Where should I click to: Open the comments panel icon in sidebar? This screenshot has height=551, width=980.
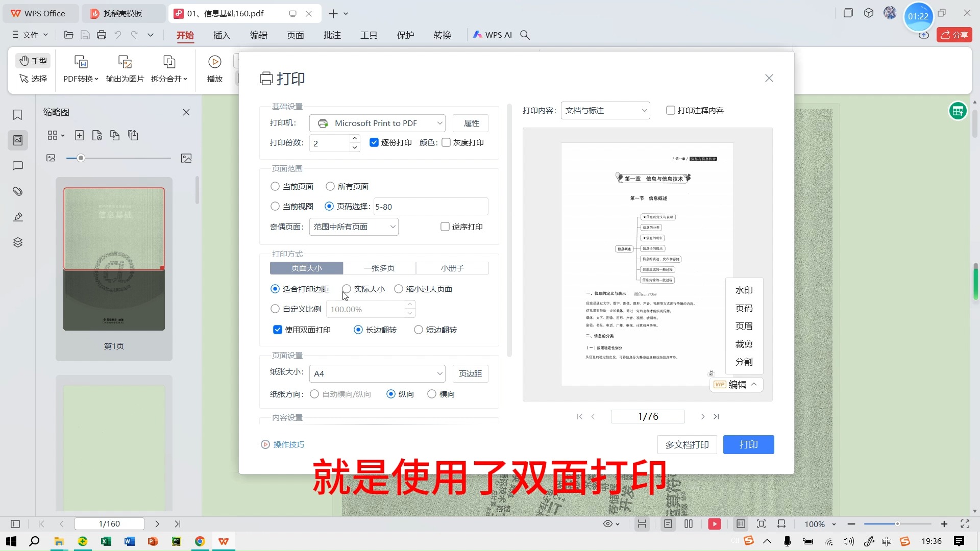[x=18, y=166]
